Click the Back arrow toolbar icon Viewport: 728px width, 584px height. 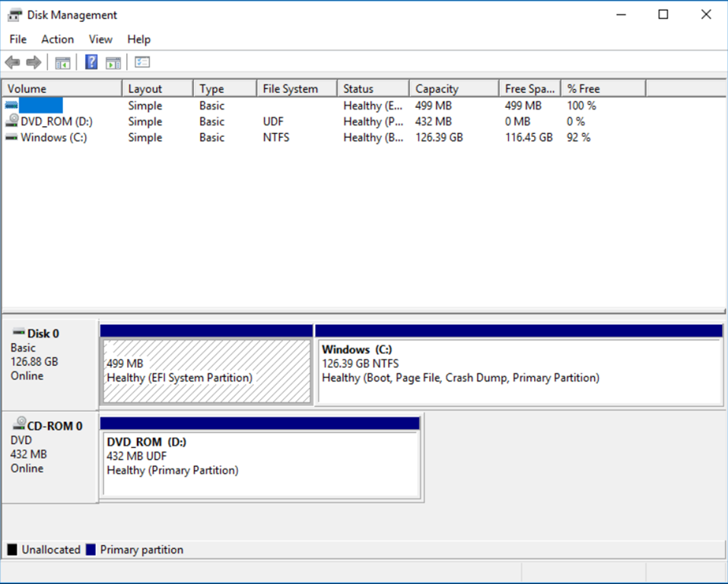pyautogui.click(x=12, y=62)
